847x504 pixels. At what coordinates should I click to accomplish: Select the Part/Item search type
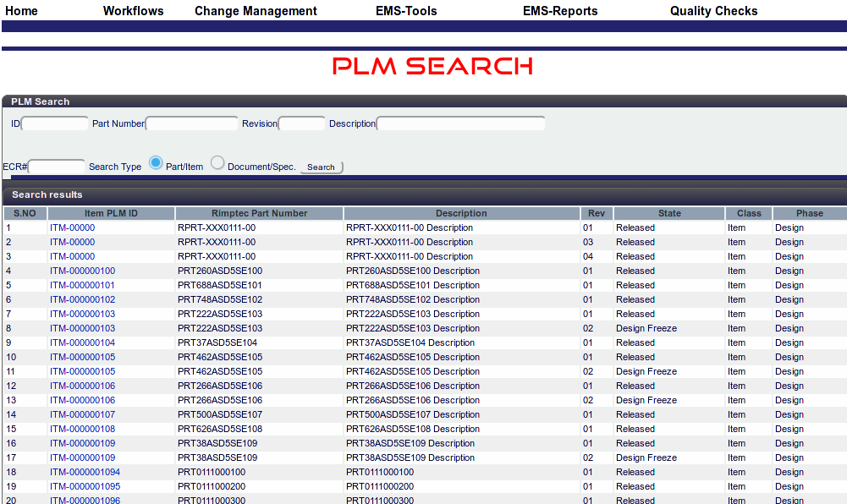pyautogui.click(x=156, y=162)
